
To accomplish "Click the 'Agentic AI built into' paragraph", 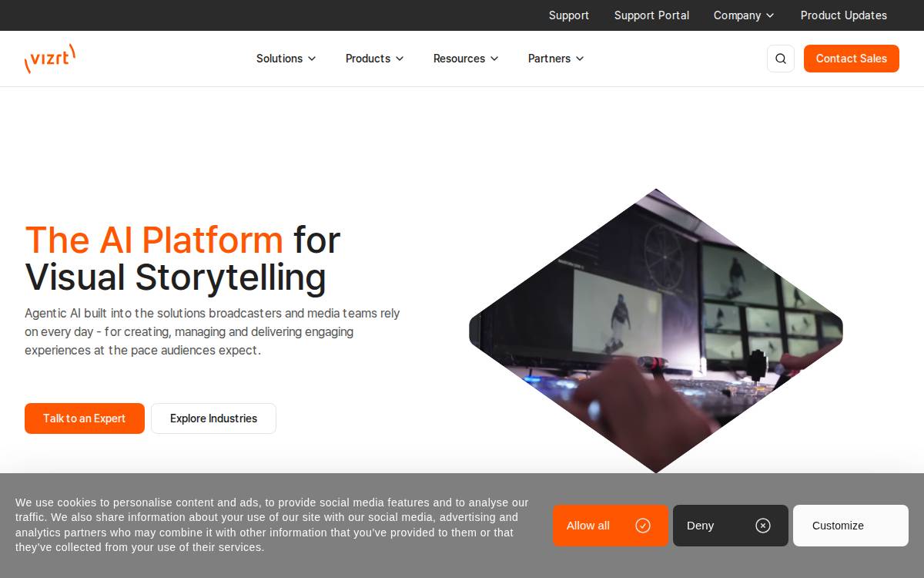I will pos(213,332).
